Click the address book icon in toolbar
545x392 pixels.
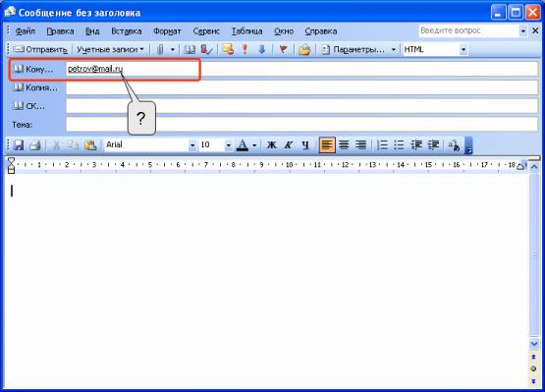[190, 50]
